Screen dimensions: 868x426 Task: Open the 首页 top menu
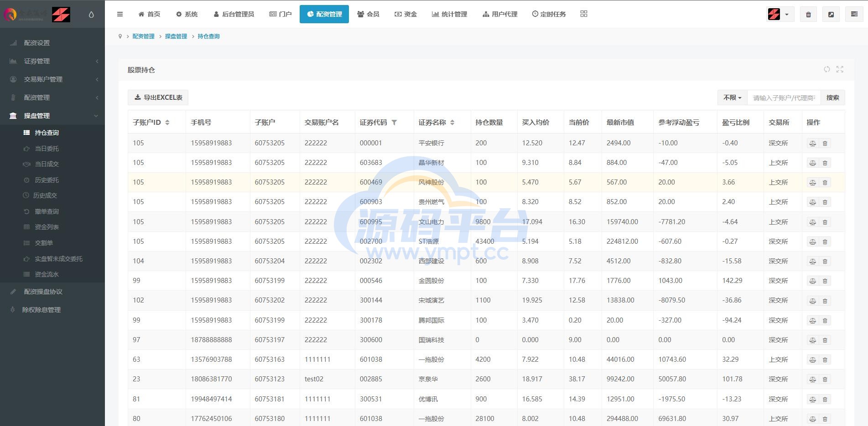(x=149, y=14)
